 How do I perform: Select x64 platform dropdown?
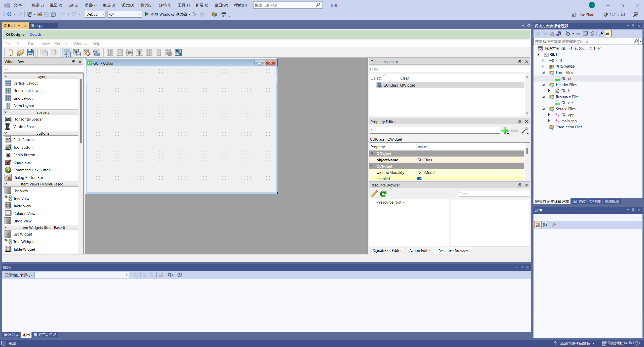click(x=124, y=14)
